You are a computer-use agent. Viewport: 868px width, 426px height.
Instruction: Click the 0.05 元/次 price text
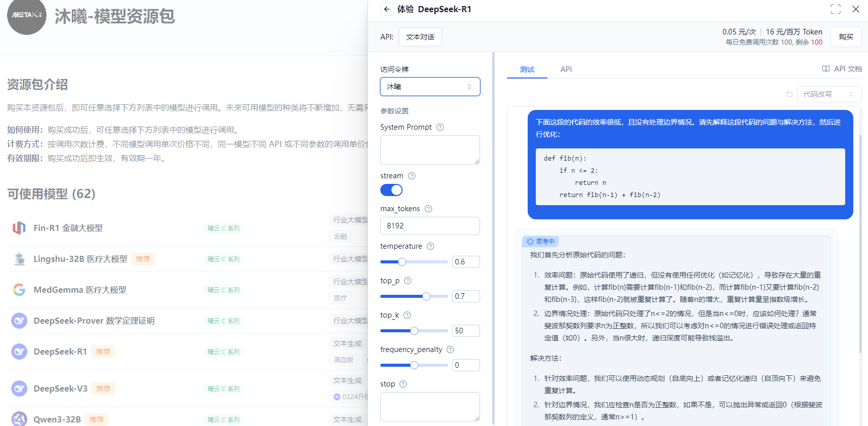pos(739,31)
